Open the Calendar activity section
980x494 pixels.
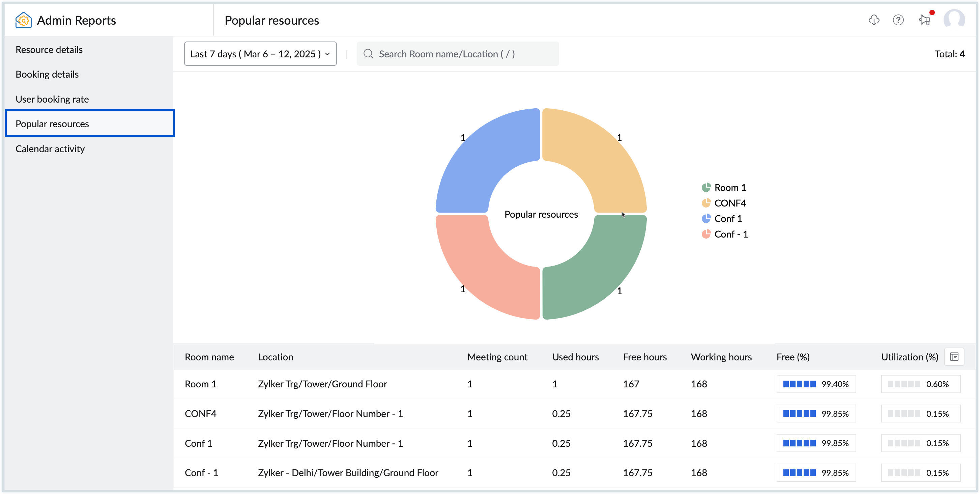[x=50, y=148]
